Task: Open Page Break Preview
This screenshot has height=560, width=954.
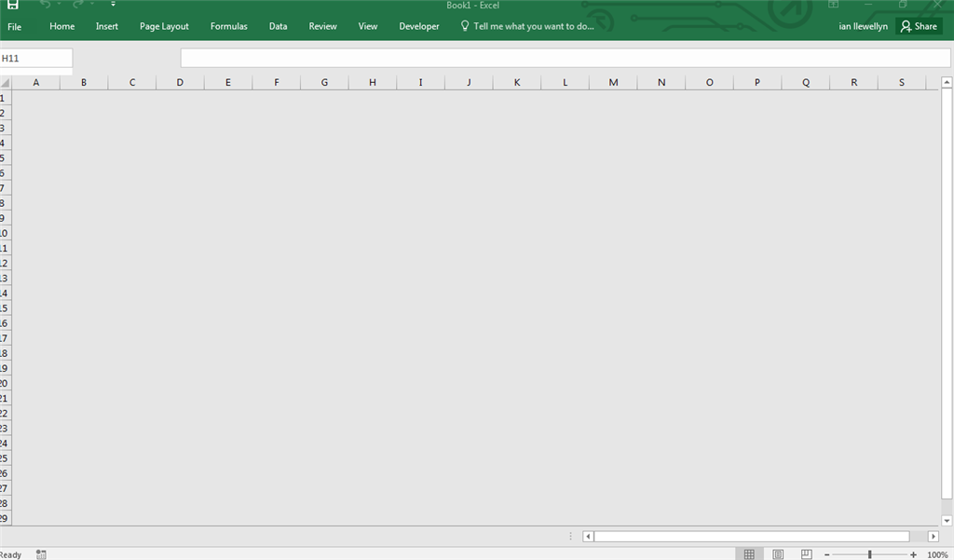Action: pos(805,553)
